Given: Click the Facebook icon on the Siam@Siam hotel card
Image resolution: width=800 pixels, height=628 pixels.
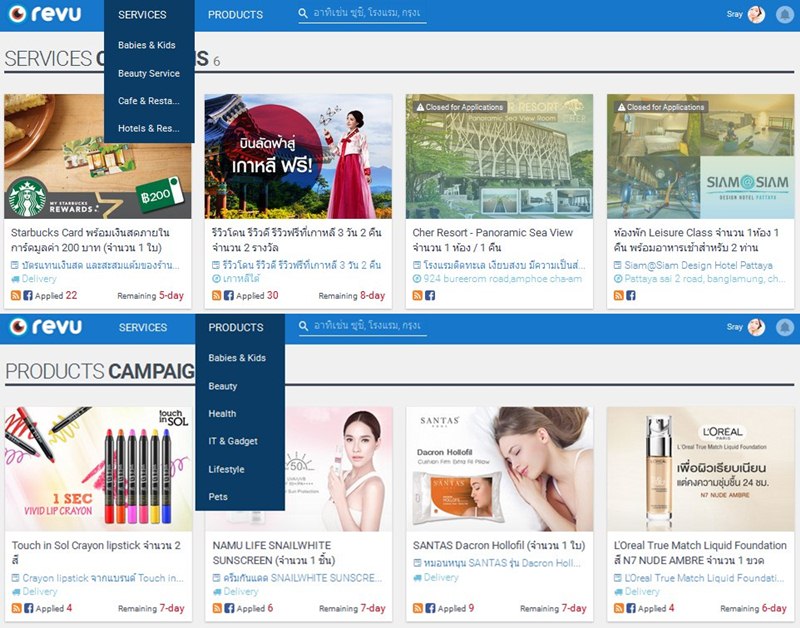Looking at the screenshot, I should (x=631, y=295).
